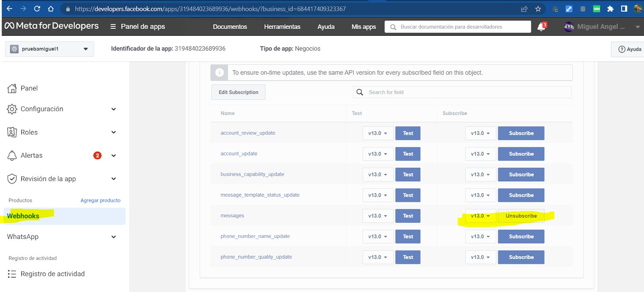Open the subscribe version dropdown for messages
Viewport: 644px width, 292px height.
click(x=481, y=216)
